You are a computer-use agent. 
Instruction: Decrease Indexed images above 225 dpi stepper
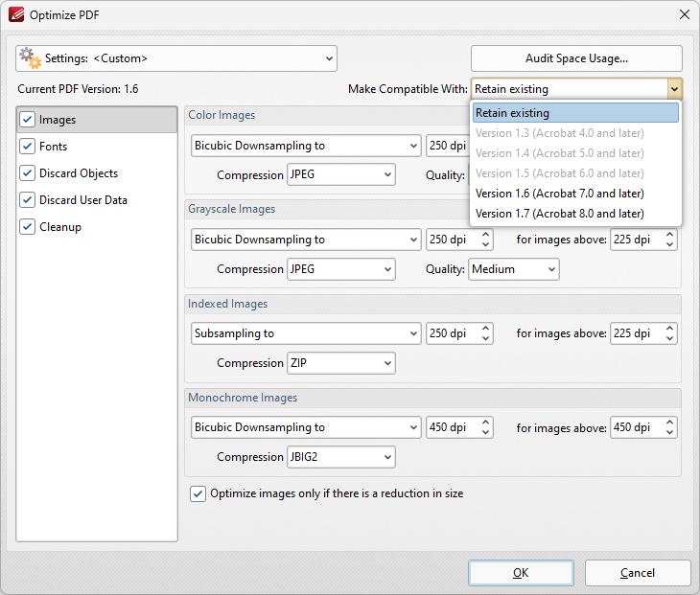[x=669, y=339]
